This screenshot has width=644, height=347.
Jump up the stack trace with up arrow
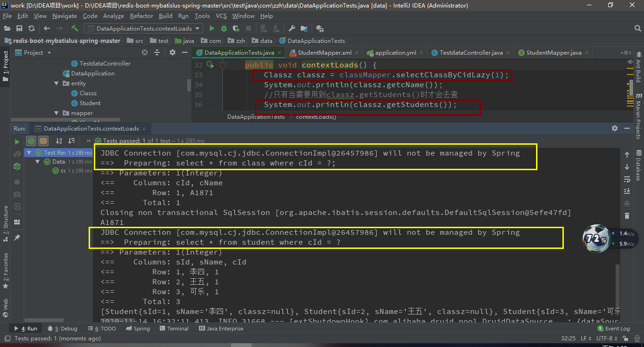[627, 155]
